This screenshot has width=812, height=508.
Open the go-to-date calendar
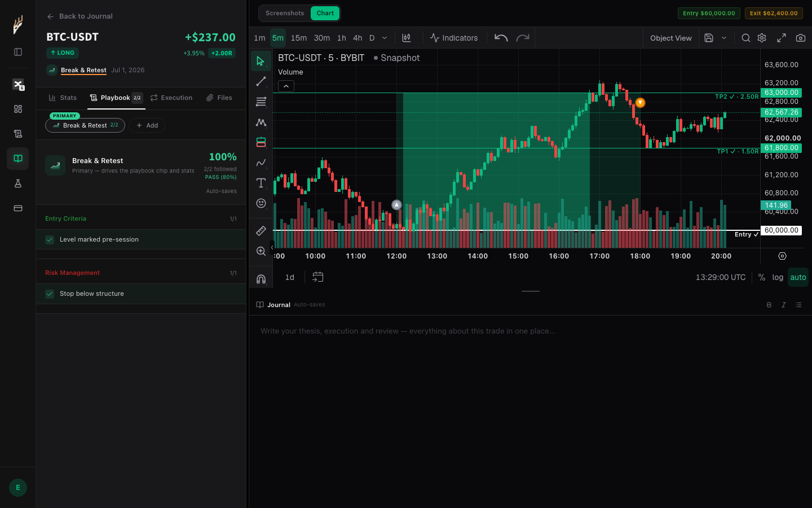(318, 277)
